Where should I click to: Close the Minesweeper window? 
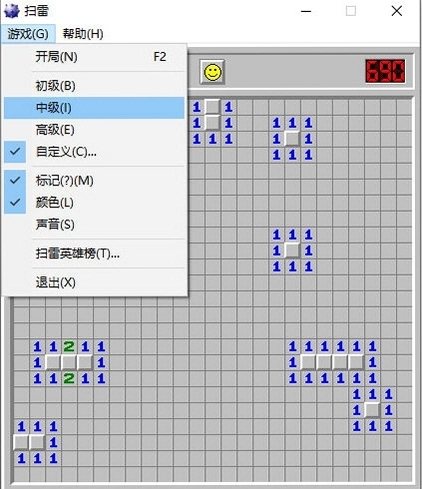tap(397, 11)
